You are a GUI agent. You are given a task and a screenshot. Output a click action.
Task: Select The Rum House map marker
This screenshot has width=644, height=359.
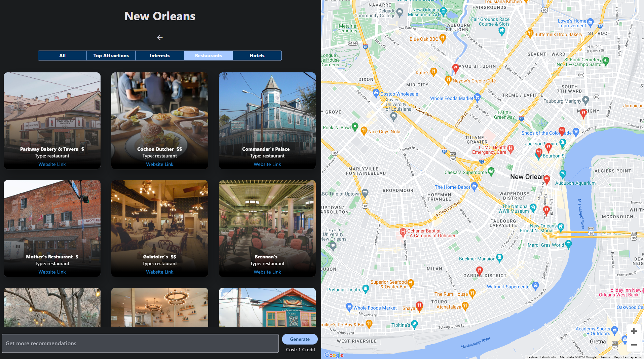[472, 293]
